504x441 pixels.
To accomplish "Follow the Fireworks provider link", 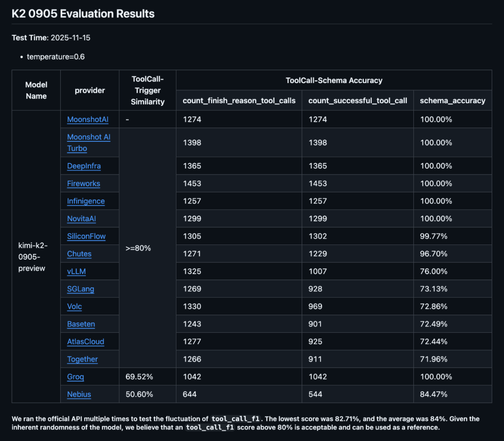I will (84, 184).
